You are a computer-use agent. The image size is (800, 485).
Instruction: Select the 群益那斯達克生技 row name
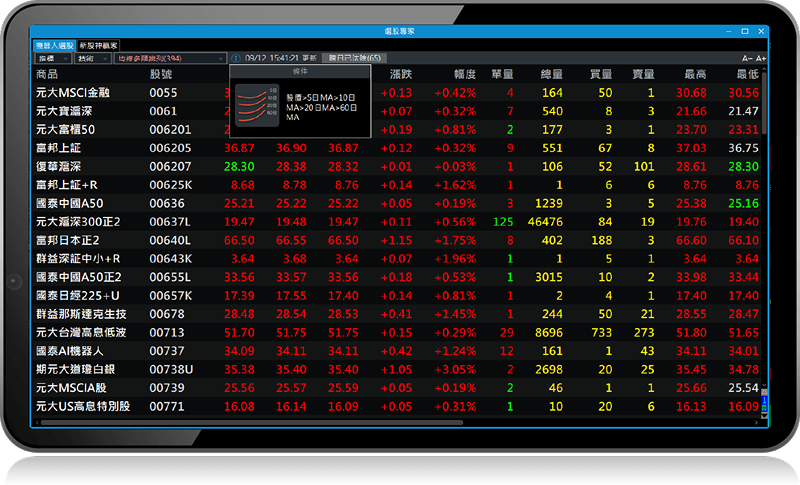81,314
